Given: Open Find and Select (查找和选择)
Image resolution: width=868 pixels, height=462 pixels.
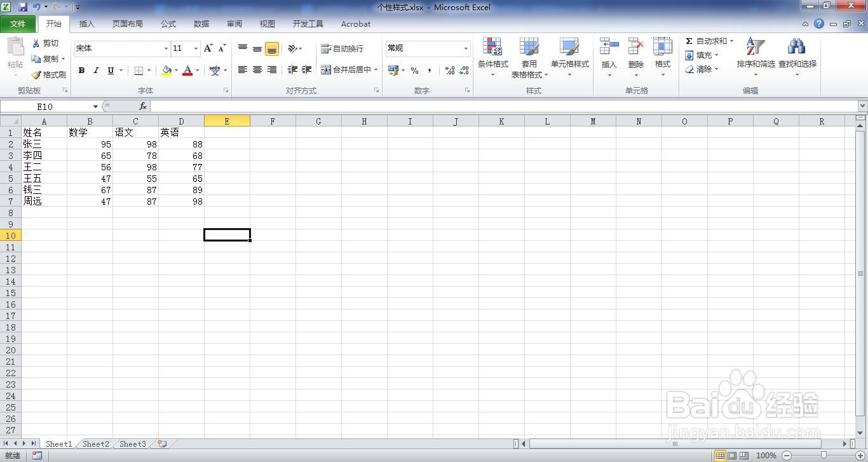Looking at the screenshot, I should tap(797, 57).
